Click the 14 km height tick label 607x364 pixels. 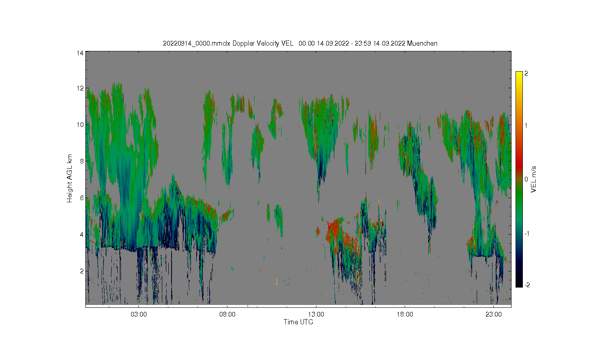tap(80, 53)
